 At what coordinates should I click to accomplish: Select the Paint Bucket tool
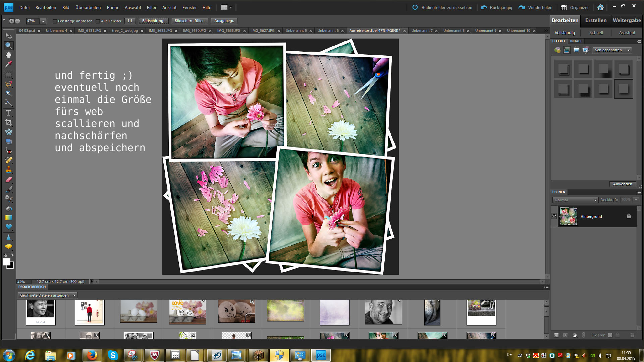(x=9, y=208)
